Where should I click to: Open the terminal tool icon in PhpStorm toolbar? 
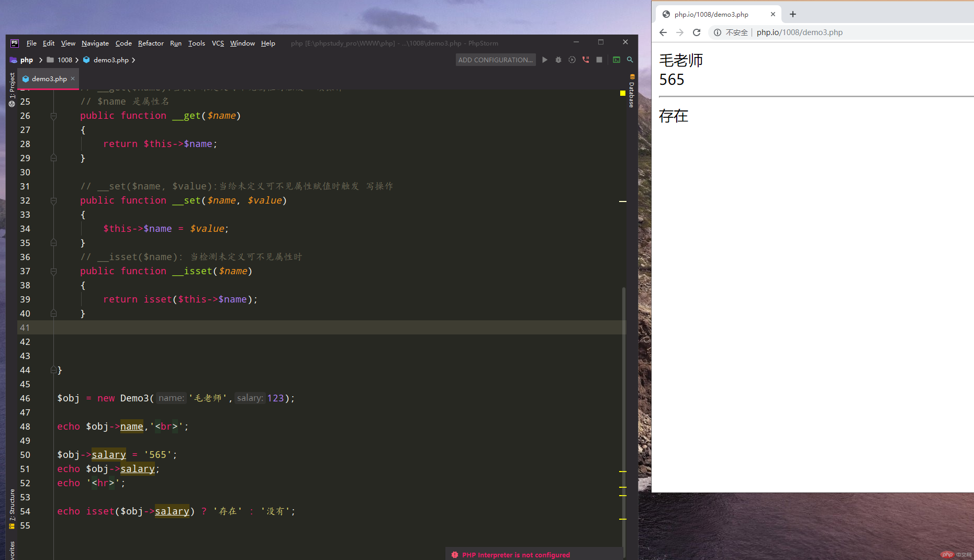coord(617,60)
